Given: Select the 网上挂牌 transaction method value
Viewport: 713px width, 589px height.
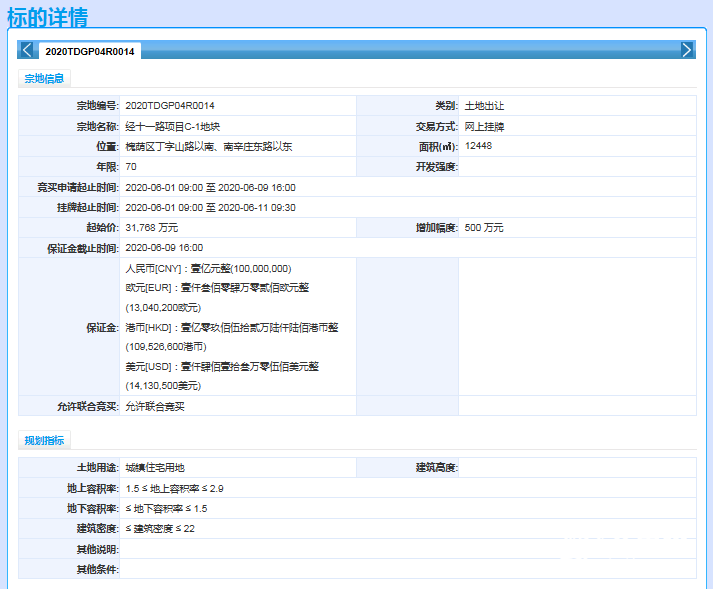Looking at the screenshot, I should click(x=484, y=126).
